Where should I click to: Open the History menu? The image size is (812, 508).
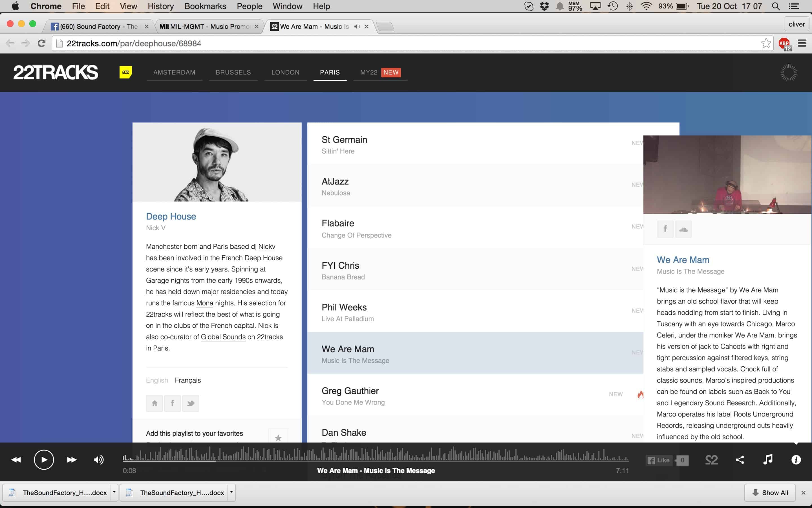point(160,6)
